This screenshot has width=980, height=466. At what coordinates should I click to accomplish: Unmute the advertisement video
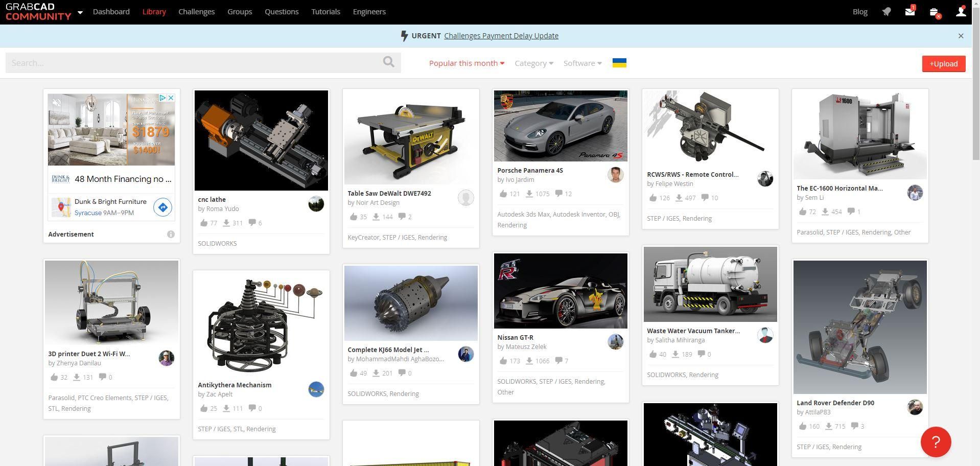coord(57,102)
